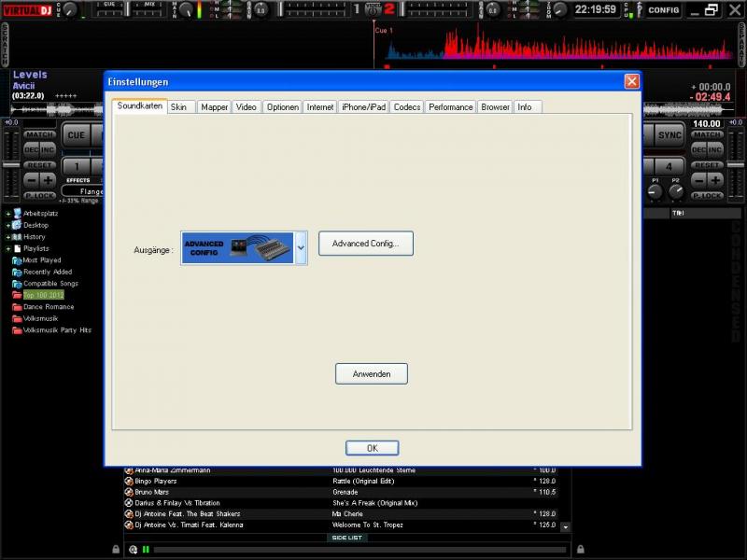Click the left deck CUE button
Image resolution: width=747 pixels, height=560 pixels.
[76, 135]
